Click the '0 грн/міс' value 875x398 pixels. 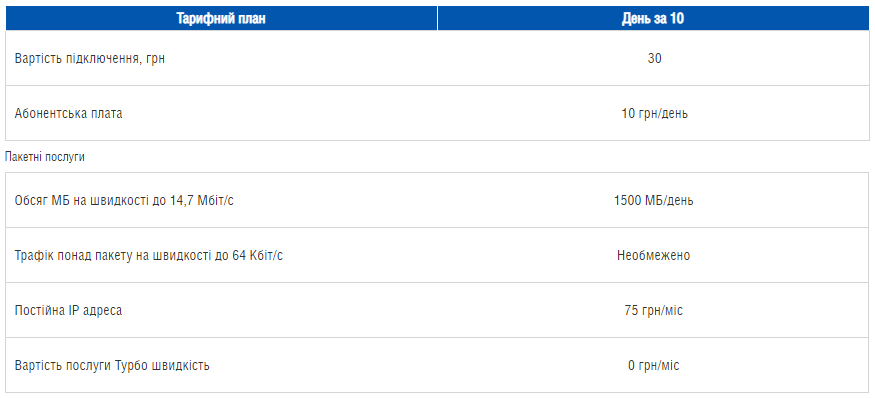[x=653, y=366]
